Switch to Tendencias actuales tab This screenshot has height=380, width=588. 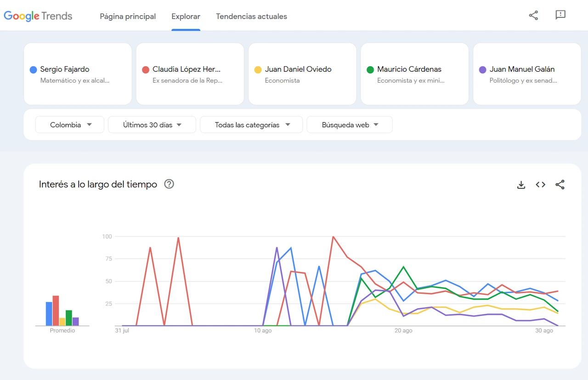tap(251, 17)
